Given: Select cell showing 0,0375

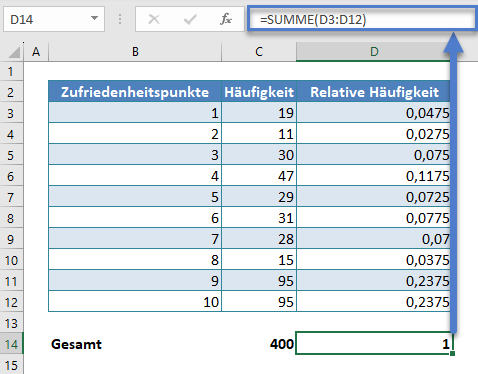Looking at the screenshot, I should 373,260.
